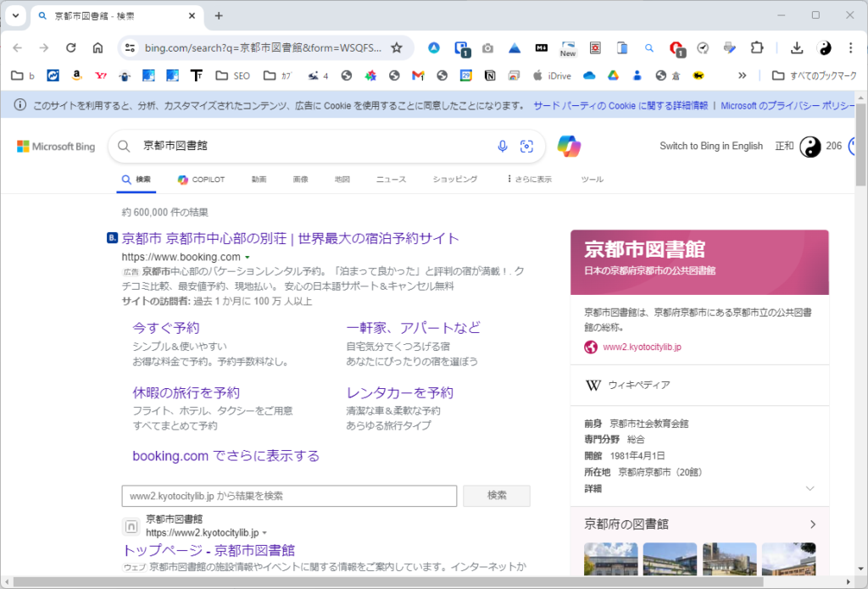Open Chrome's three-dot menu
The height and width of the screenshot is (589, 868).
851,48
